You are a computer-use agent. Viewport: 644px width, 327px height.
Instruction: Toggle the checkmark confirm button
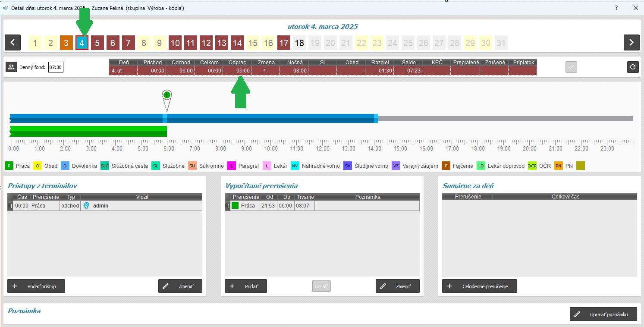point(571,67)
